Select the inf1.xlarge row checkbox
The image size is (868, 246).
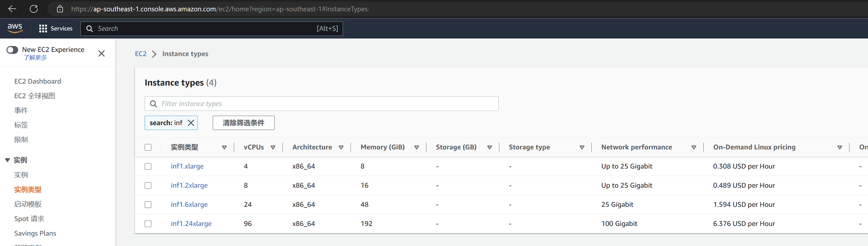coord(148,167)
